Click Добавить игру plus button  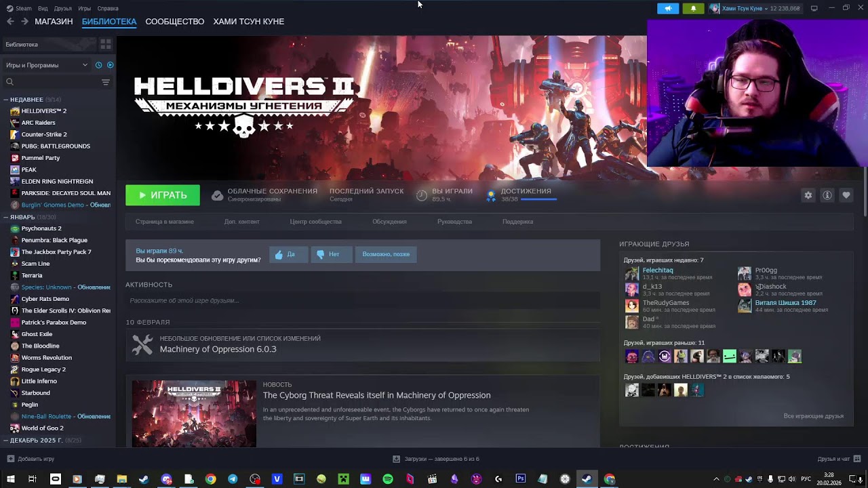click(x=31, y=459)
